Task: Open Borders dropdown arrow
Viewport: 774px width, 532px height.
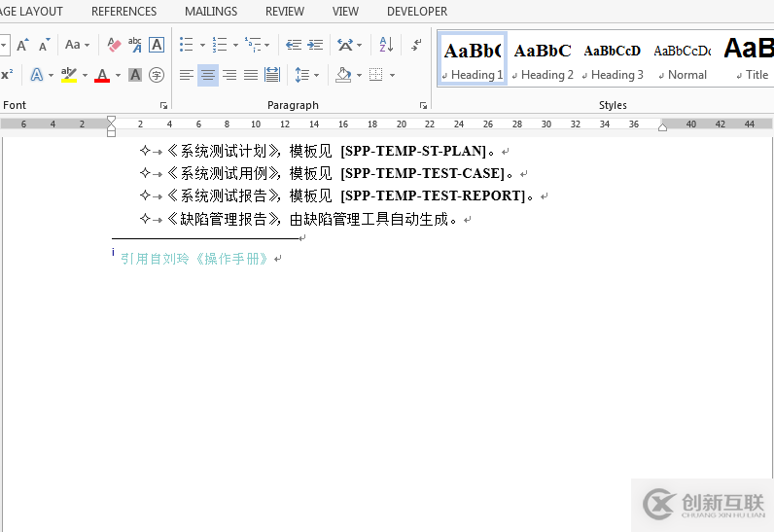Action: [393, 76]
